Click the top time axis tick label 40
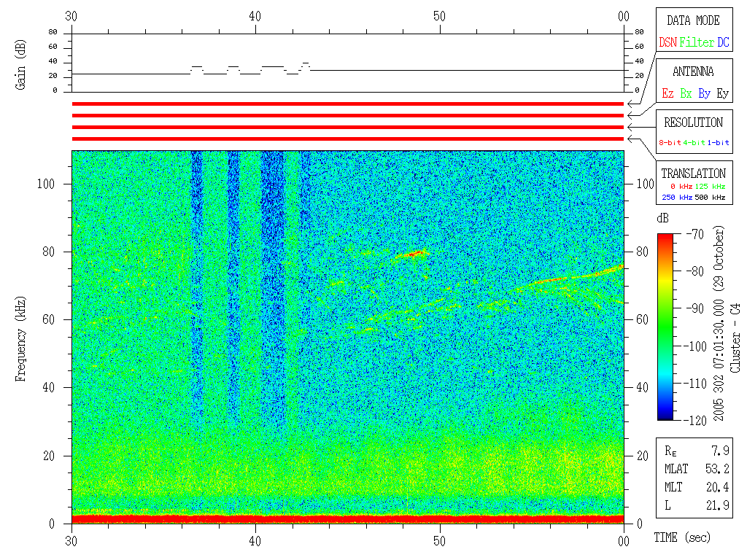 [255, 16]
